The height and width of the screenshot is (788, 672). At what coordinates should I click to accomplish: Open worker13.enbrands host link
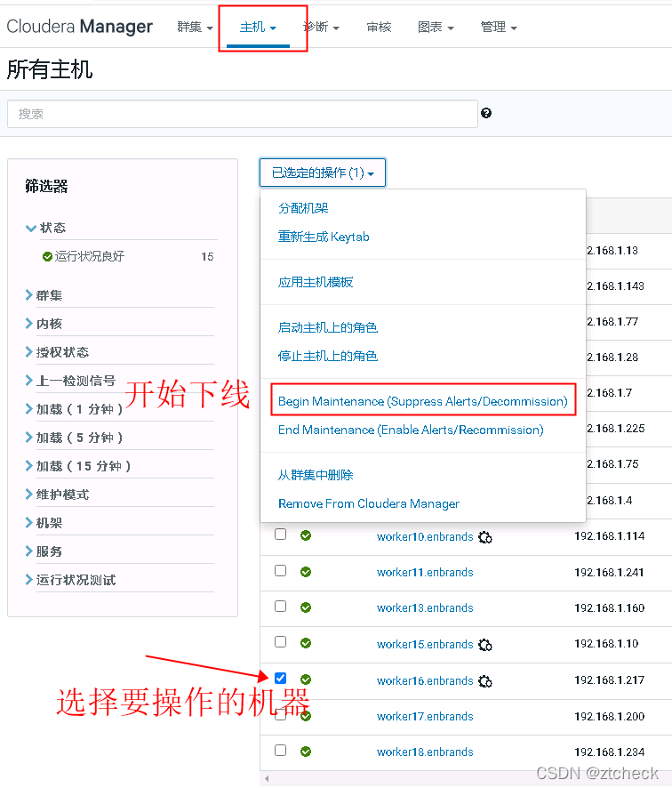pos(425,608)
